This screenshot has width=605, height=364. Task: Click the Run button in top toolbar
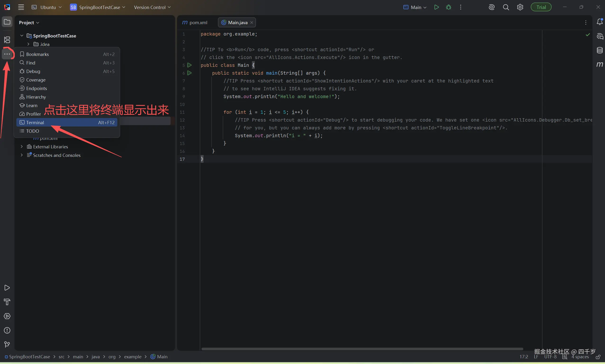pyautogui.click(x=436, y=7)
